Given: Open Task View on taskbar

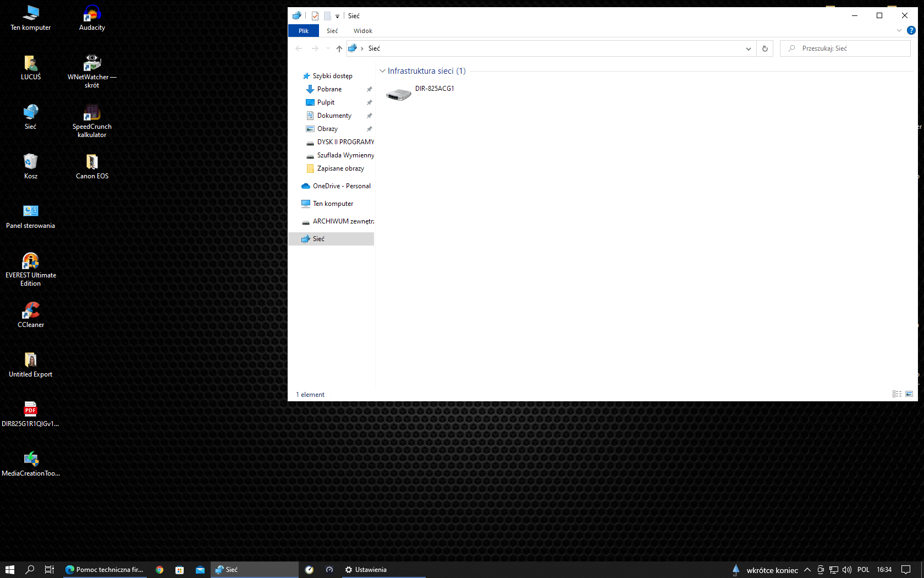Looking at the screenshot, I should pyautogui.click(x=50, y=570).
